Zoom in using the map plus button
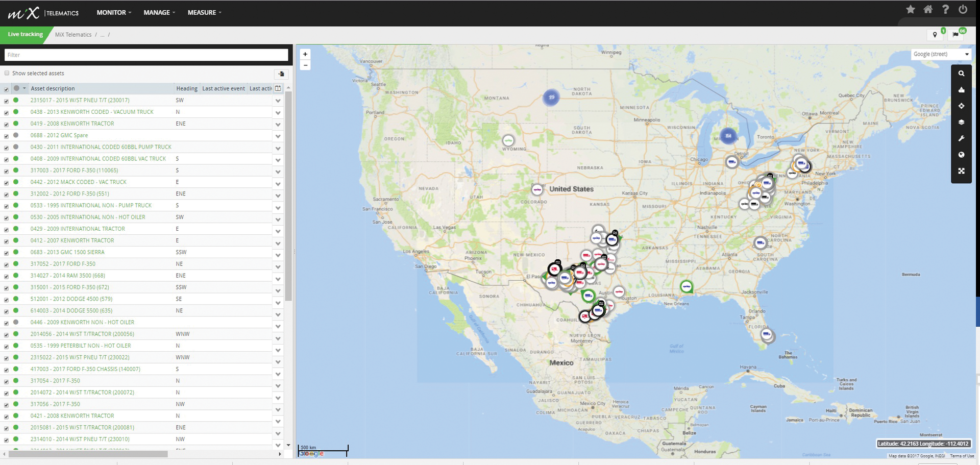The height and width of the screenshot is (465, 980). point(305,54)
